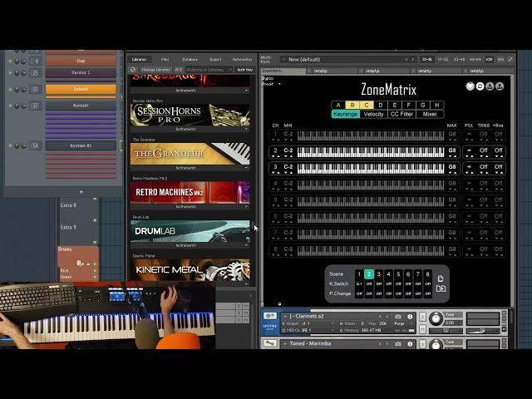Toggle ZoneMatrix group C

367,106
